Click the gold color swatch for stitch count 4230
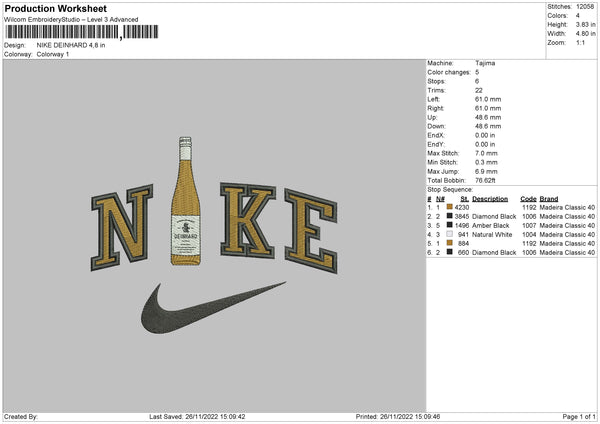This screenshot has height=424, width=600. (x=450, y=207)
